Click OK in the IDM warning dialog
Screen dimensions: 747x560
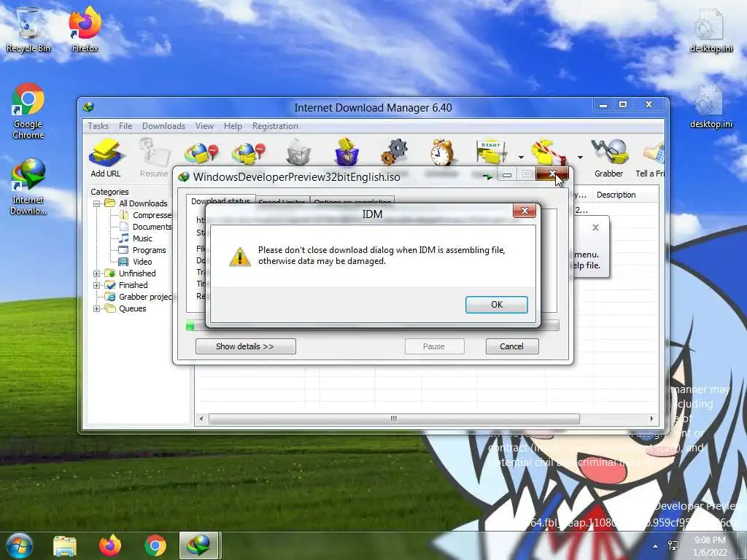pos(496,305)
